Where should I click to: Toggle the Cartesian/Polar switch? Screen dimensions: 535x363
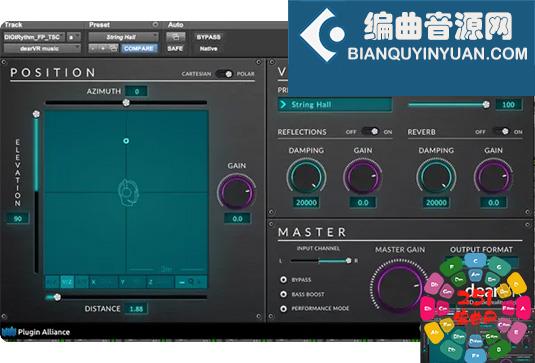(x=224, y=74)
